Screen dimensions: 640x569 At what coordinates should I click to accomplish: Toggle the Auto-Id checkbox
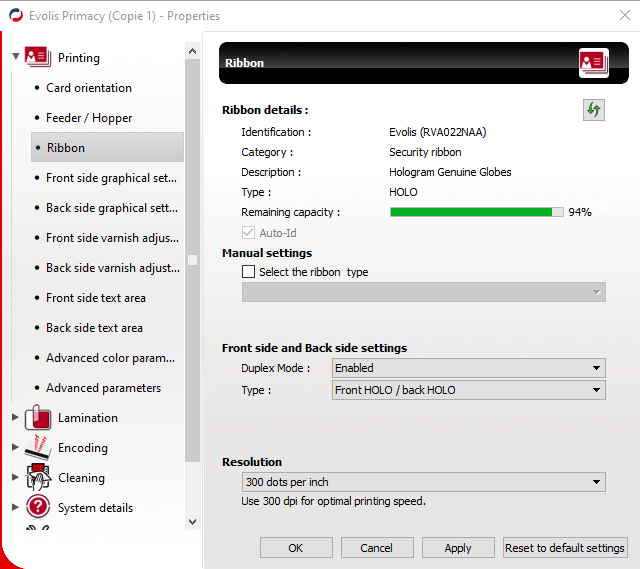(x=248, y=233)
